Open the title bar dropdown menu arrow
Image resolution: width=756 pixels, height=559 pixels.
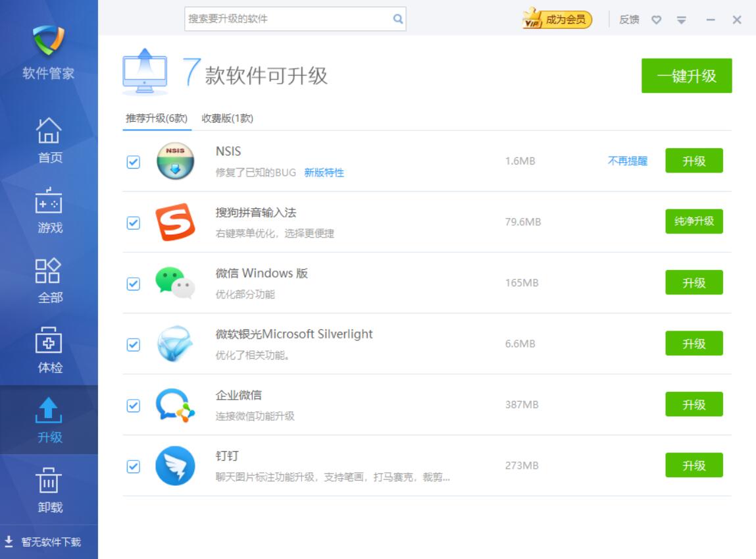point(681,20)
